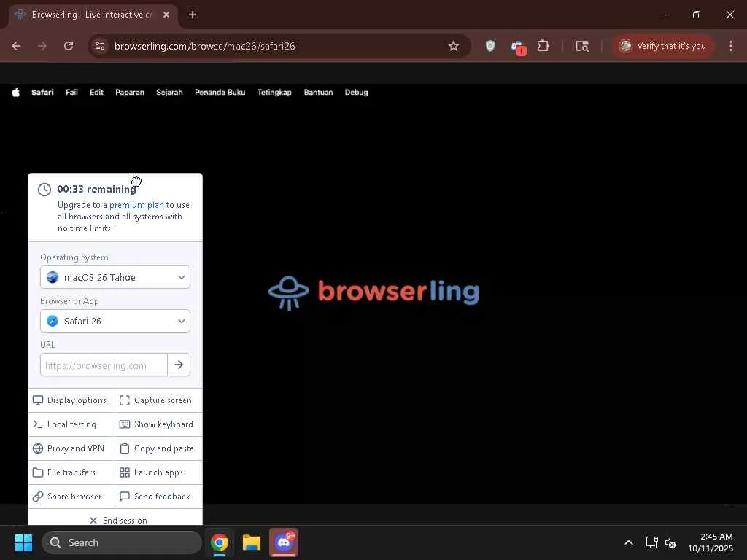Click the shield extension icon
The height and width of the screenshot is (560, 747).
(490, 46)
